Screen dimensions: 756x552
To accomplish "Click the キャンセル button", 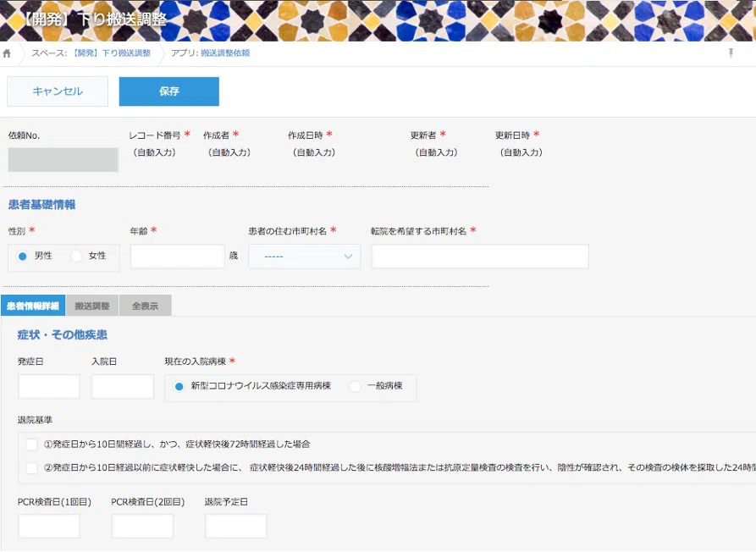I will tap(58, 91).
